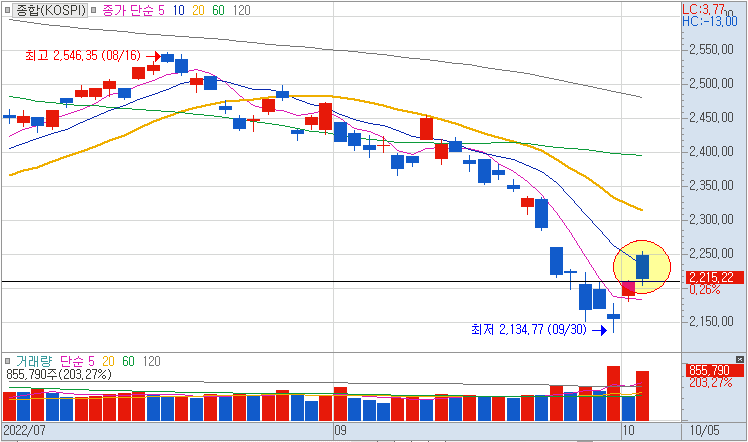
Task: Click the HC:-13.00 value
Action: (x=710, y=21)
